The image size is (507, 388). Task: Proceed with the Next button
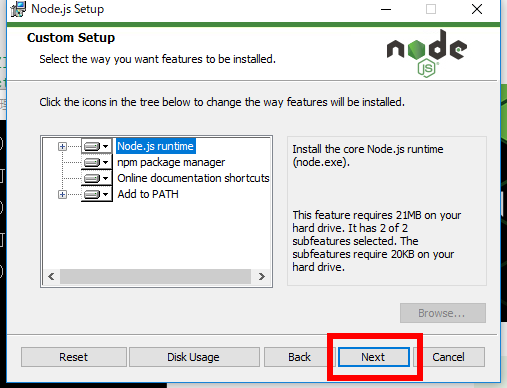point(374,357)
